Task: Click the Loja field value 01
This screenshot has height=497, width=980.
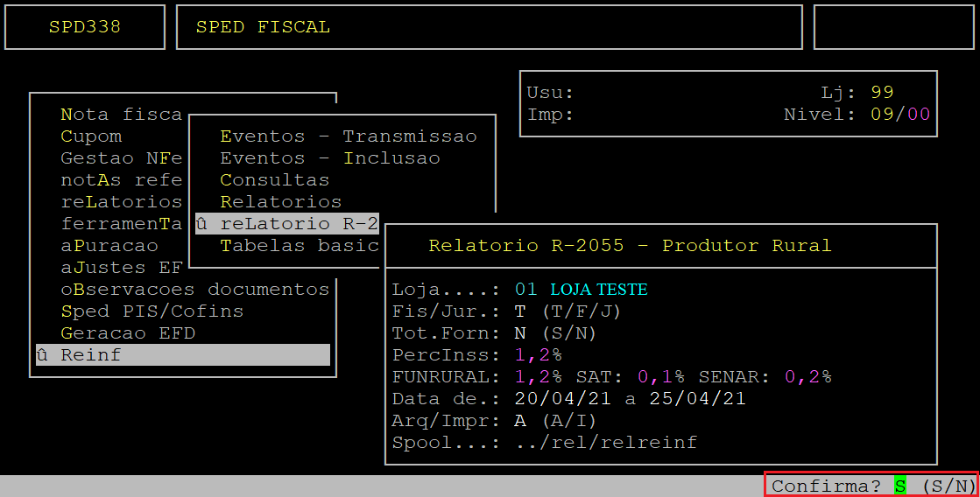Action: pos(525,290)
